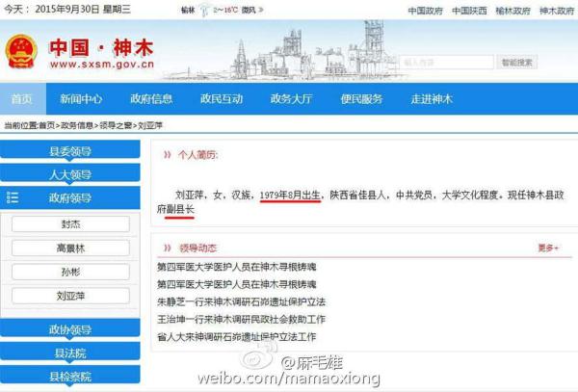This screenshot has height=392, width=578.
Task: Expand the 县法院 sidebar section
Action: click(70, 353)
